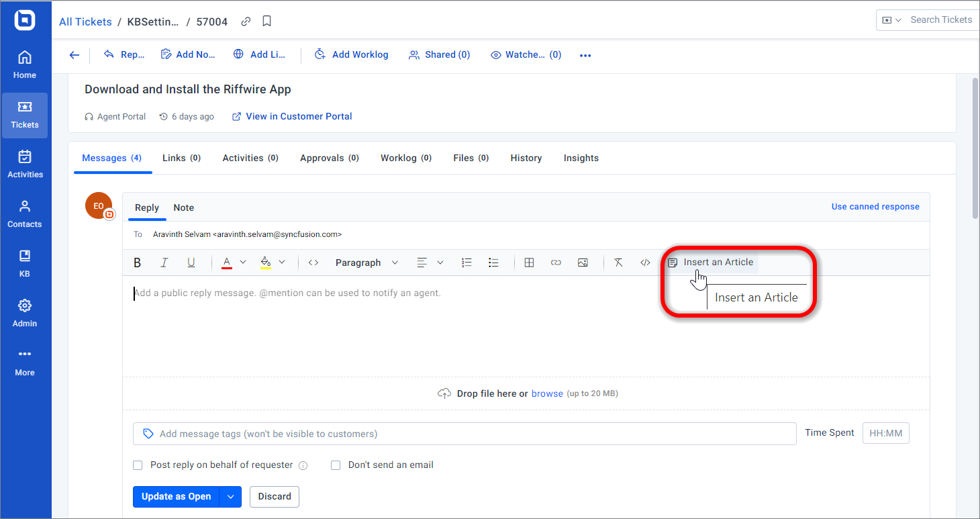The width and height of the screenshot is (980, 519).
Task: Insert a table in the editor
Action: (x=529, y=263)
